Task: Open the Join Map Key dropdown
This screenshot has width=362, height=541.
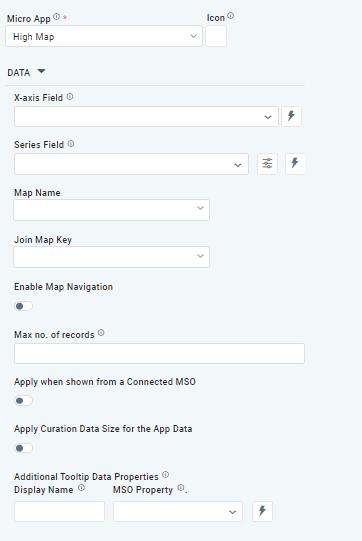Action: pos(111,257)
